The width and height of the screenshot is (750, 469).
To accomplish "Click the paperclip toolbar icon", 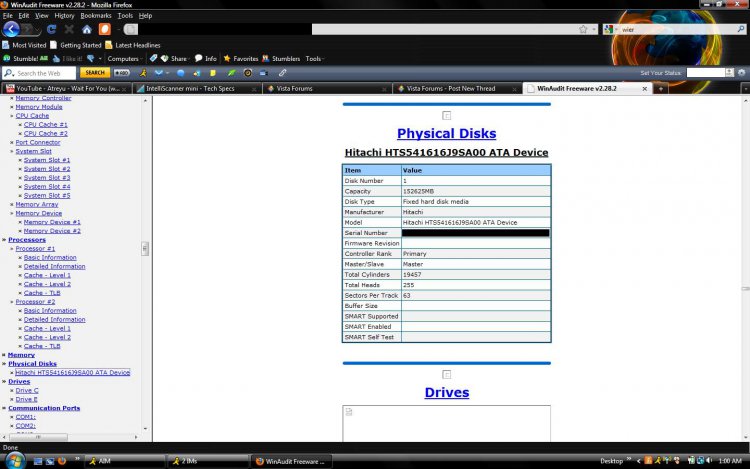I will coord(282,73).
